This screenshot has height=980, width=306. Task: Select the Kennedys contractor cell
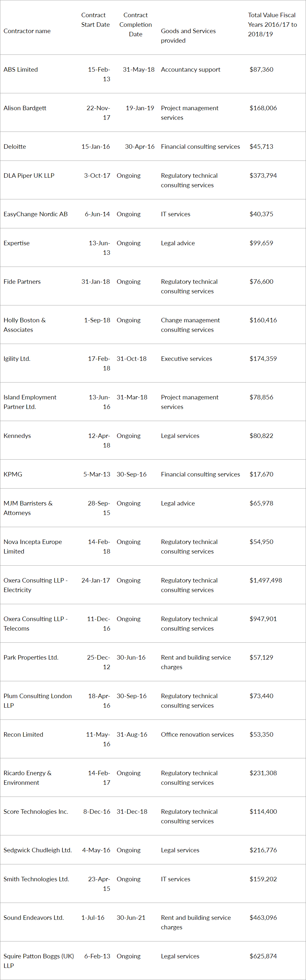pos(17,436)
